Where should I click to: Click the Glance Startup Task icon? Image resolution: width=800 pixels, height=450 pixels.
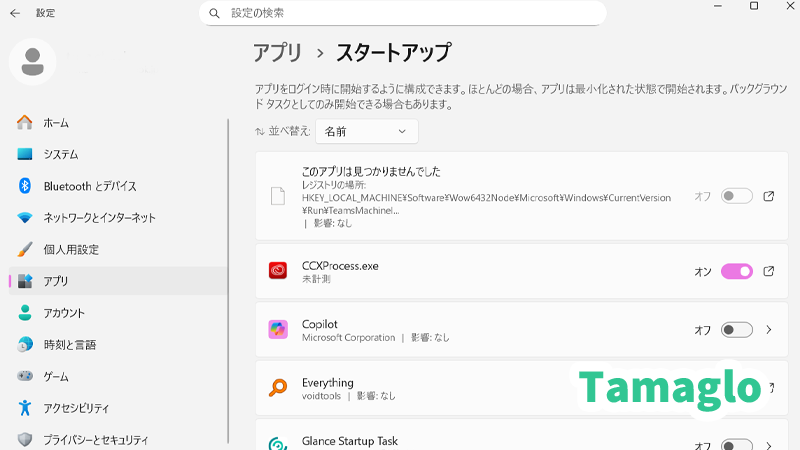point(278,444)
